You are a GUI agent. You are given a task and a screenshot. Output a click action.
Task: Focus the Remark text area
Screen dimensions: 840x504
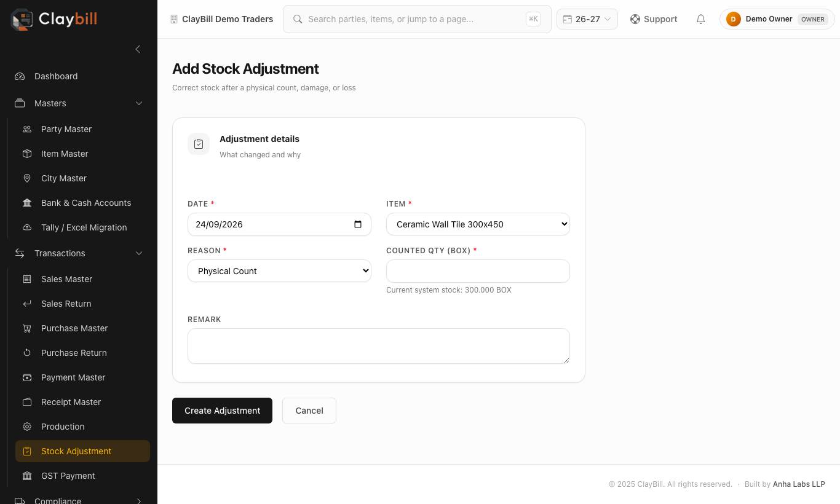tap(379, 346)
